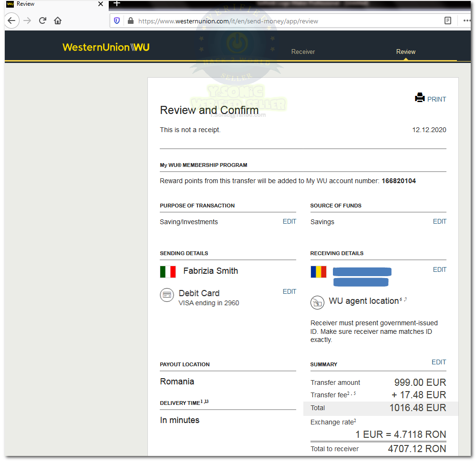Click 'VISA ending in 2960' text
The image size is (476, 465).
click(208, 303)
